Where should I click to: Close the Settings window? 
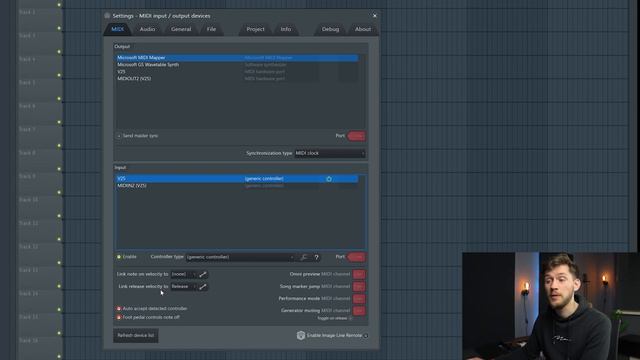point(375,16)
